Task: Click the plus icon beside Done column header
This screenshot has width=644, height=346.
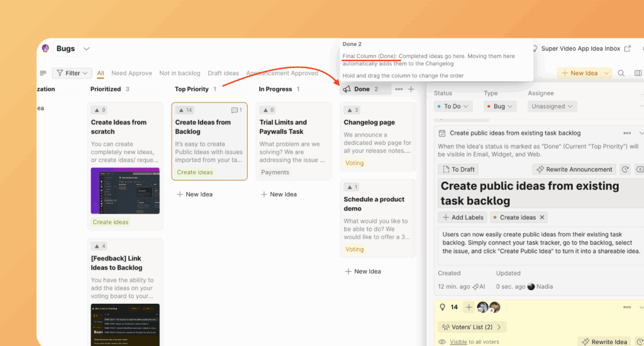Action: tap(411, 89)
